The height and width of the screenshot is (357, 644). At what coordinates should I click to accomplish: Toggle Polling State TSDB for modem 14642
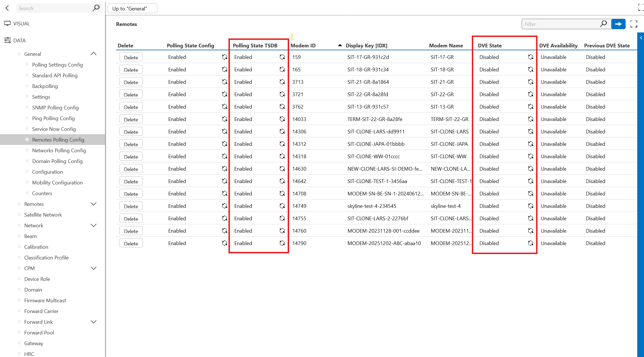pyautogui.click(x=282, y=181)
